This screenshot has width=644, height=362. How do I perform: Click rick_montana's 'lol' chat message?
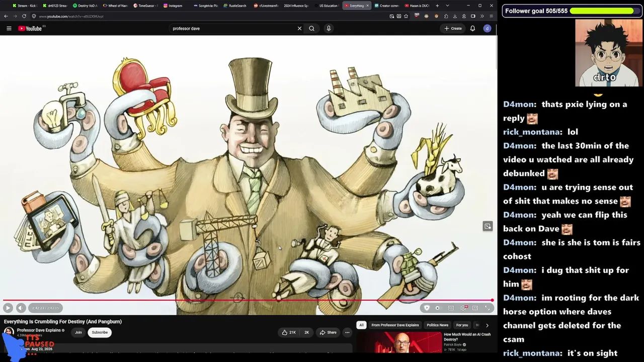pyautogui.click(x=540, y=132)
